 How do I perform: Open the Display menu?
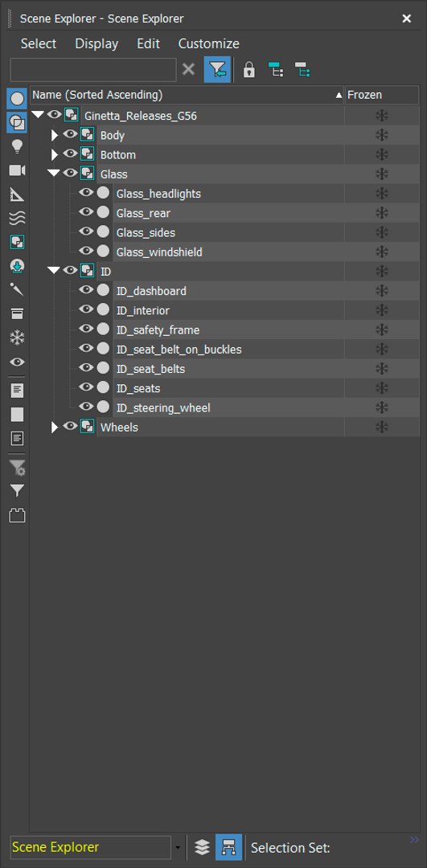pos(97,43)
